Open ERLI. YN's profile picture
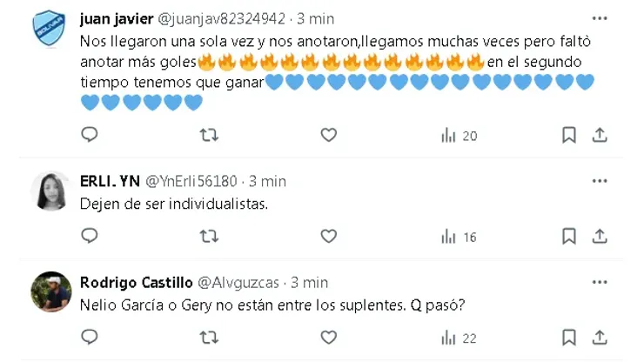The width and height of the screenshot is (644, 362). (x=51, y=191)
